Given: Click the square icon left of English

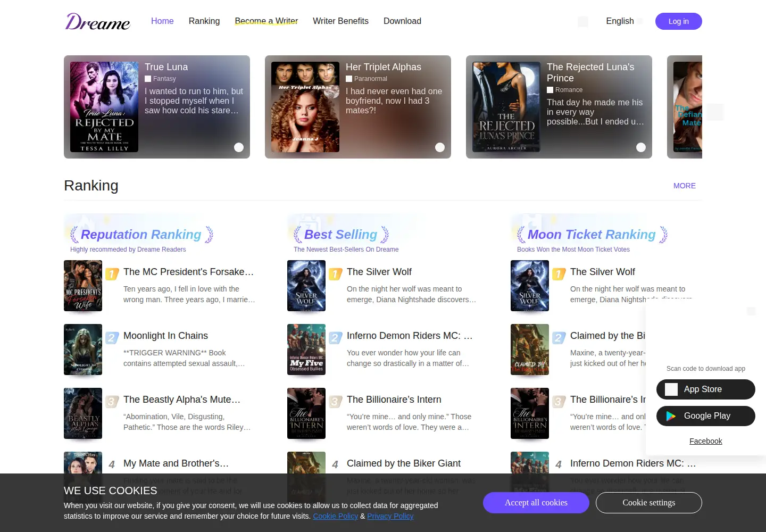Looking at the screenshot, I should (x=583, y=22).
